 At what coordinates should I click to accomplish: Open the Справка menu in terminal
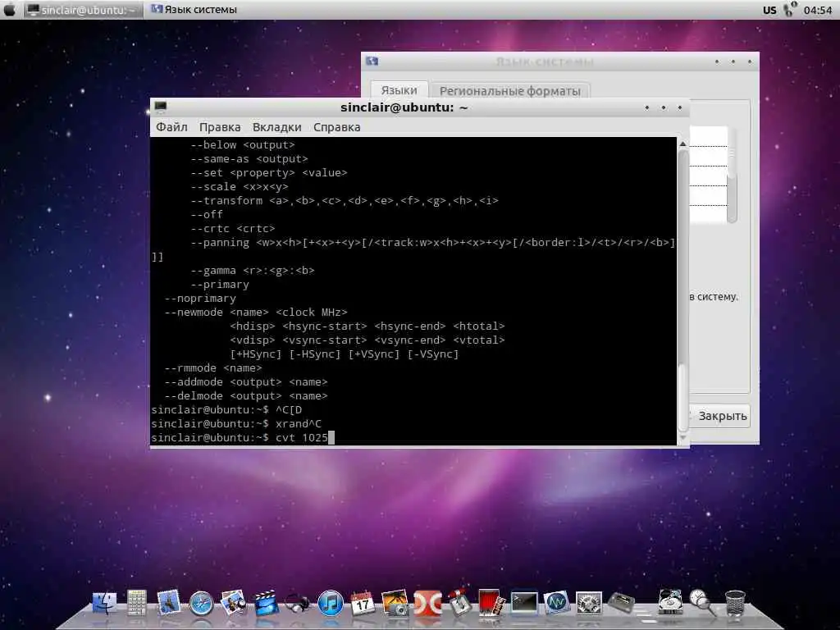[x=337, y=127]
